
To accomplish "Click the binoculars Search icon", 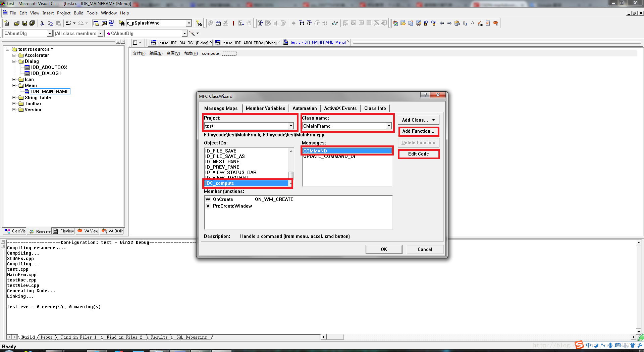I will pos(199,23).
